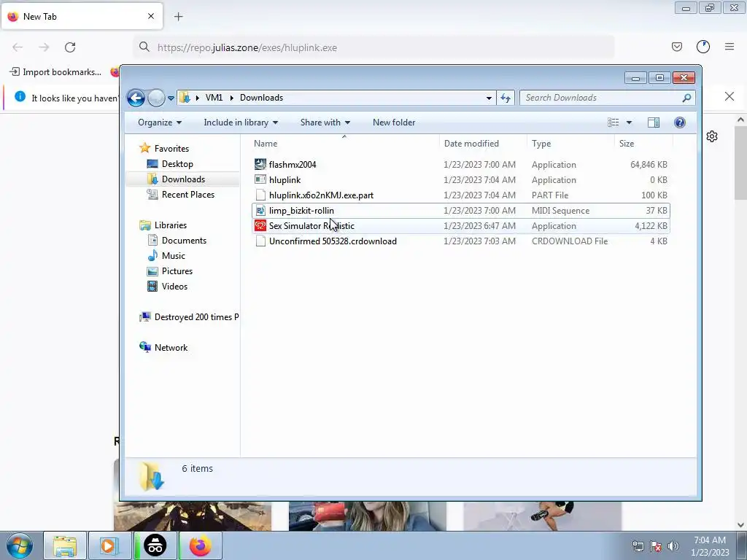This screenshot has width=747, height=560.
Task: Click the Firefox forward arrow button
Action: (44, 47)
